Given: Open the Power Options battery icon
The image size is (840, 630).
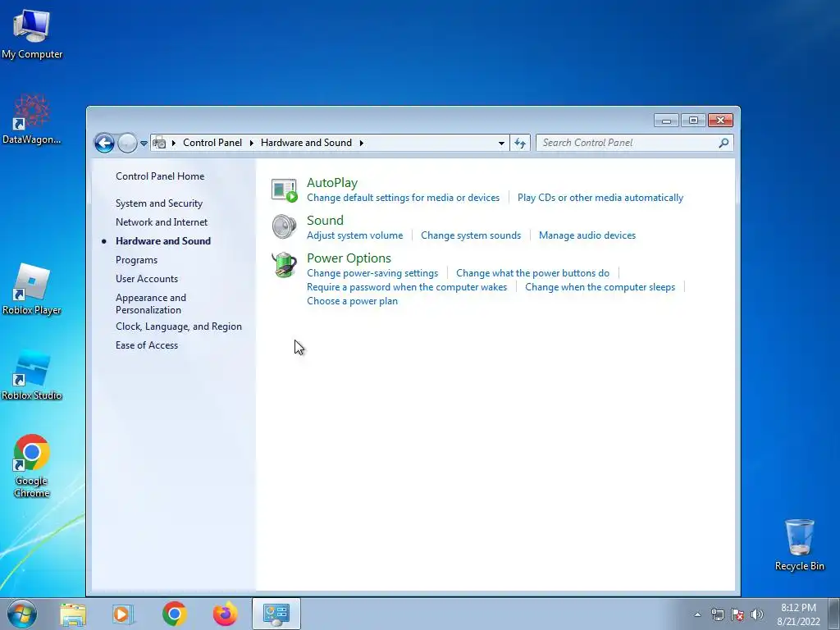Looking at the screenshot, I should tap(284, 265).
